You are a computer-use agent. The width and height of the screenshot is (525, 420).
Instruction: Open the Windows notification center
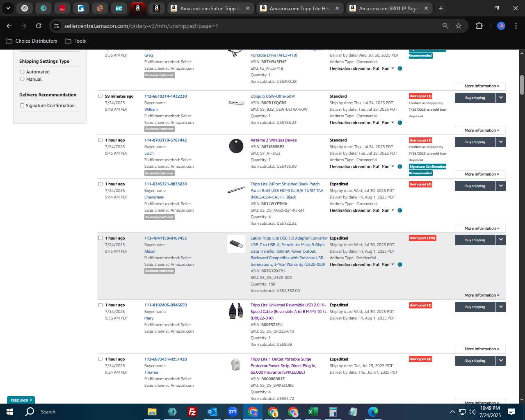tap(511, 412)
